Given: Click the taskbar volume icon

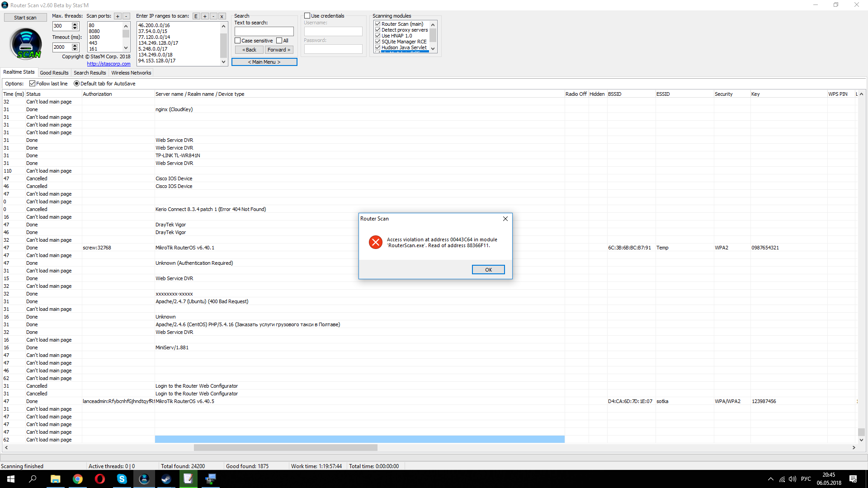Looking at the screenshot, I should click(x=792, y=479).
